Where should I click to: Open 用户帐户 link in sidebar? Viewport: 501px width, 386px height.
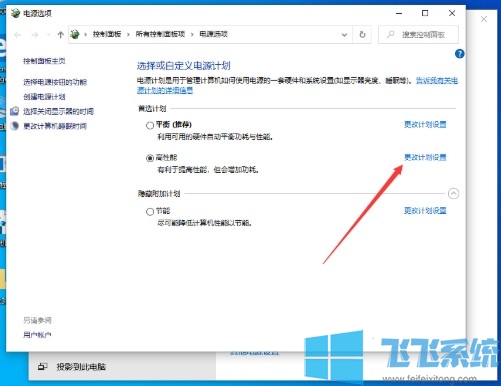[x=37, y=335]
